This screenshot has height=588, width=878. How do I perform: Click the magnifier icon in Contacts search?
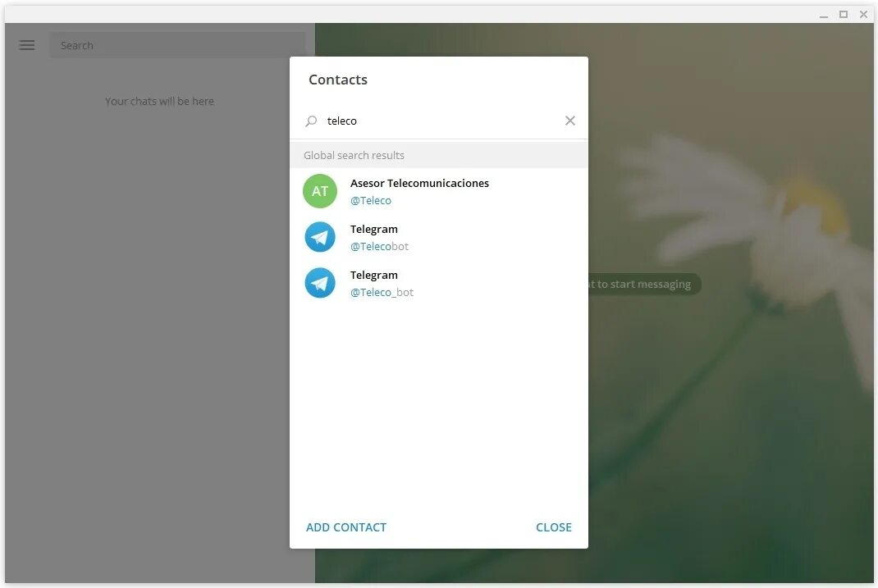[311, 121]
